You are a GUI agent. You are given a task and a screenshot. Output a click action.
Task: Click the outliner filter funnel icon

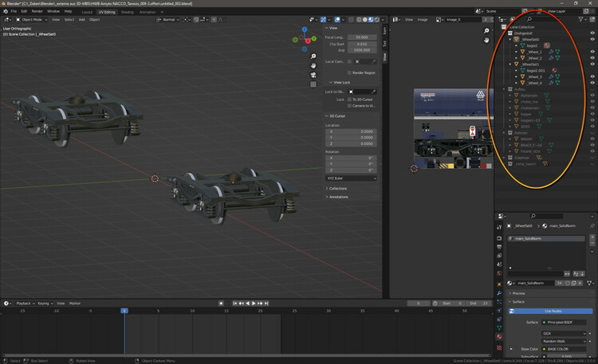(580, 19)
